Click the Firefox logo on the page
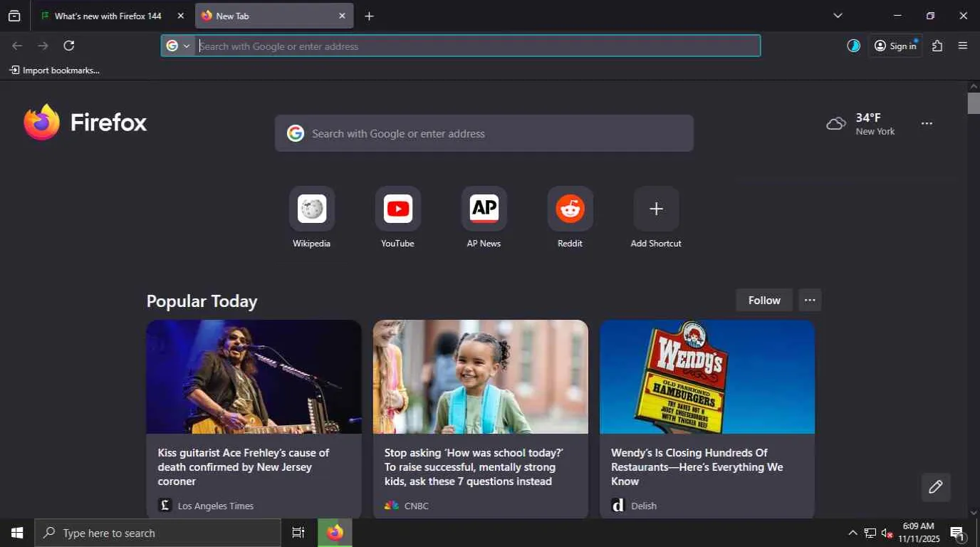980x547 pixels. 85,123
